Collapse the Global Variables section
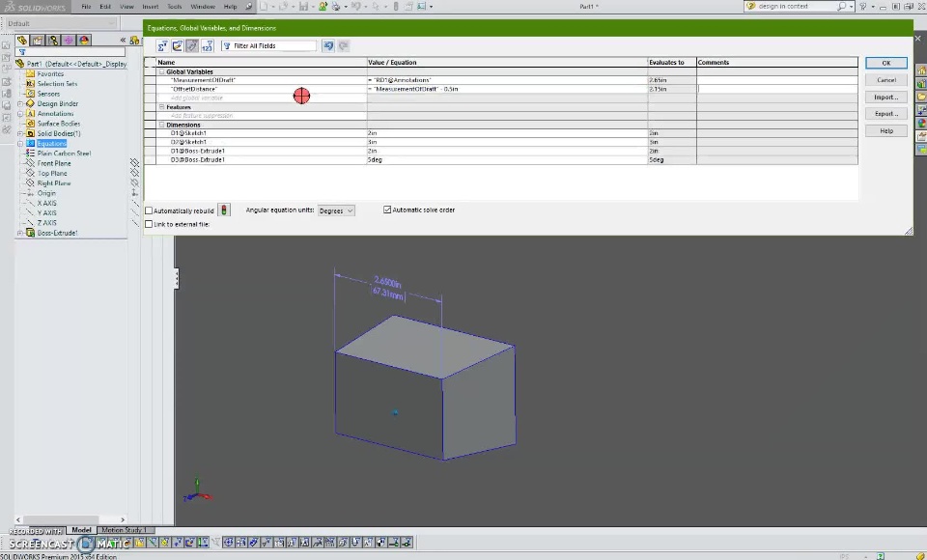The image size is (927, 560). [161, 71]
